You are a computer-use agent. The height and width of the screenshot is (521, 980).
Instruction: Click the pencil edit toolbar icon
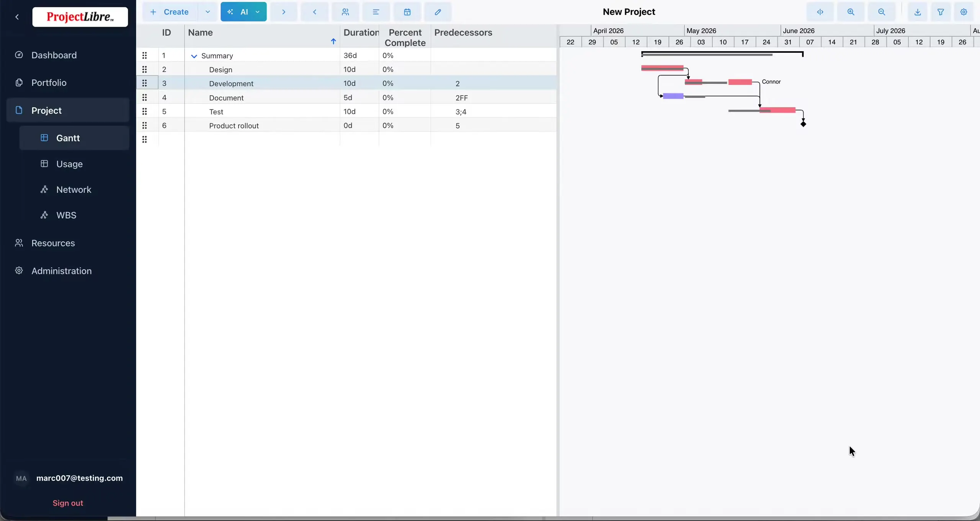pos(438,12)
